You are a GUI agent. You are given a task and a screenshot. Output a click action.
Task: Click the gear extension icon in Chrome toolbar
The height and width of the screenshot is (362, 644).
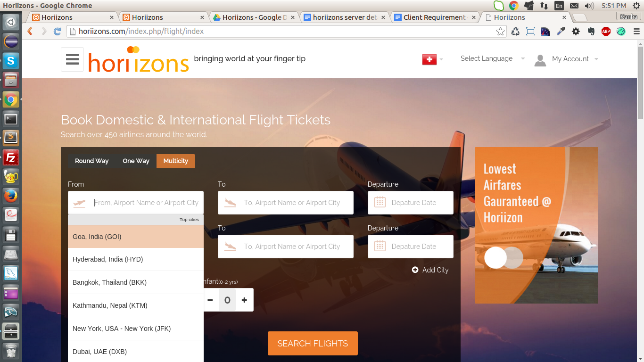click(x=576, y=32)
